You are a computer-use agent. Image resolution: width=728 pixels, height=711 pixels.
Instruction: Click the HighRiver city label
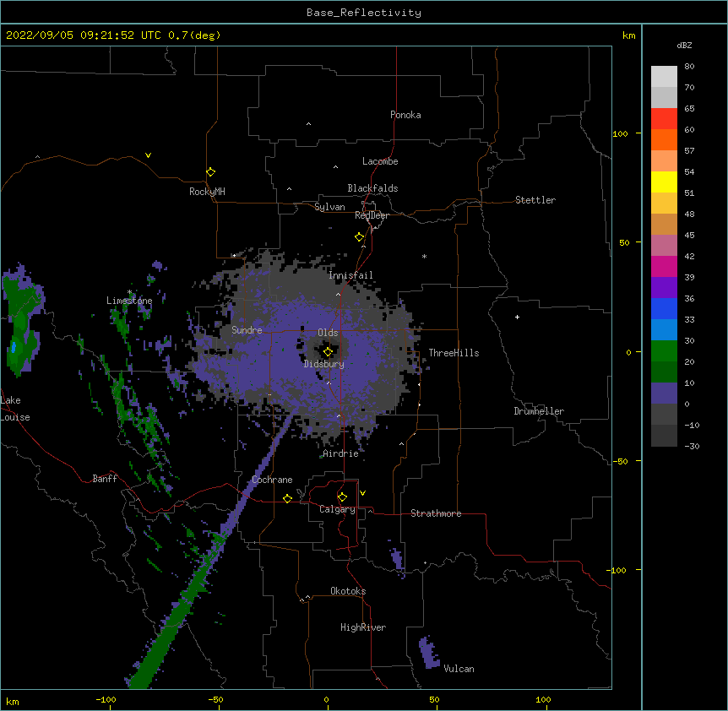pos(363,627)
